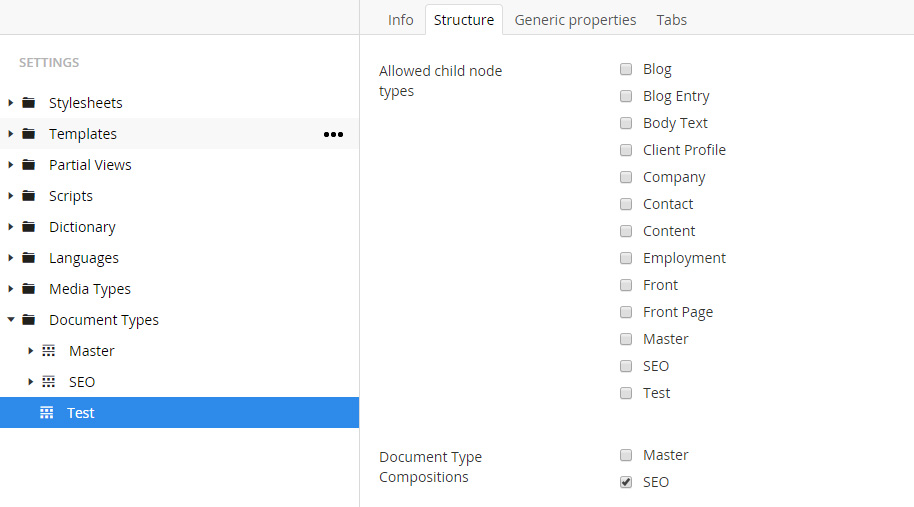The height and width of the screenshot is (507, 914).
Task: Open the Tabs tab
Action: tap(672, 20)
